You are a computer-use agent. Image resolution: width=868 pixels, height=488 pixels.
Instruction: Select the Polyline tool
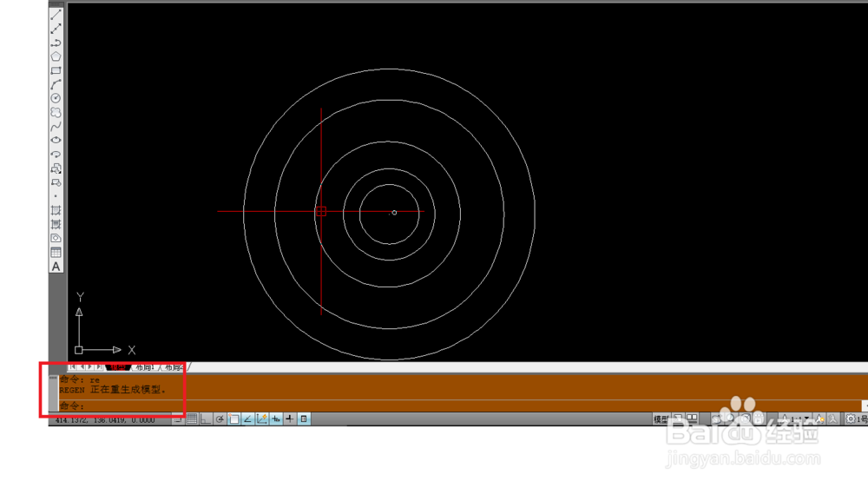coord(56,43)
